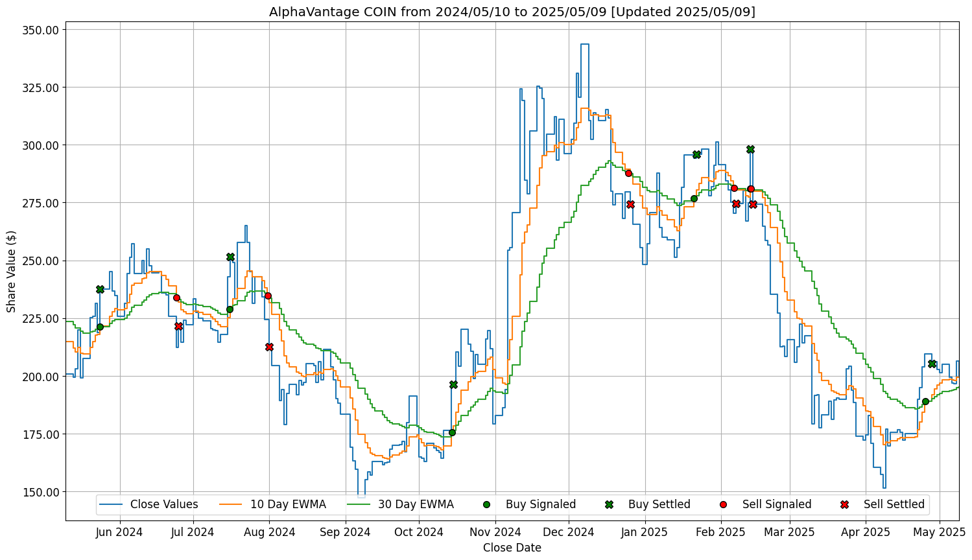Viewport: 972px width, 560px height.
Task: Click the red circle icon beside Sell Signaled
Action: click(724, 505)
